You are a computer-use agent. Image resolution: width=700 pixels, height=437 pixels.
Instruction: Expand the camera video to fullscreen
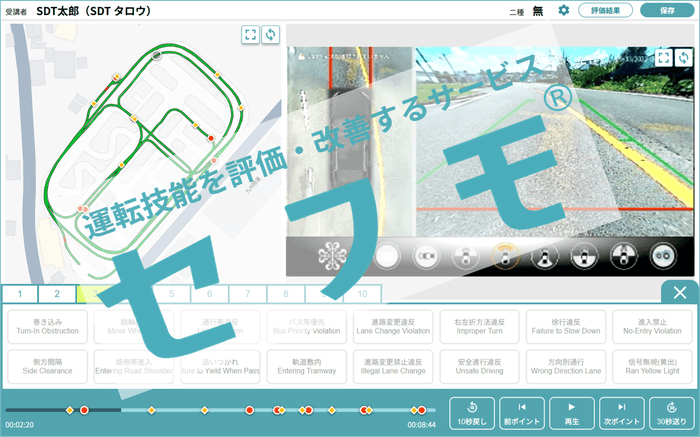tap(664, 58)
